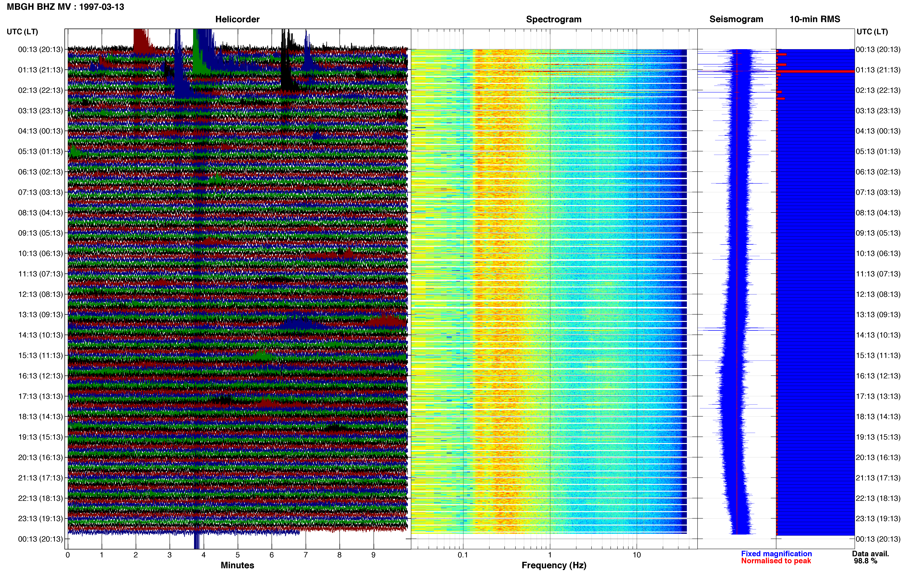Click 05:13 (01:13) on the RMS-side time axis
The image size is (924, 578).
point(878,151)
